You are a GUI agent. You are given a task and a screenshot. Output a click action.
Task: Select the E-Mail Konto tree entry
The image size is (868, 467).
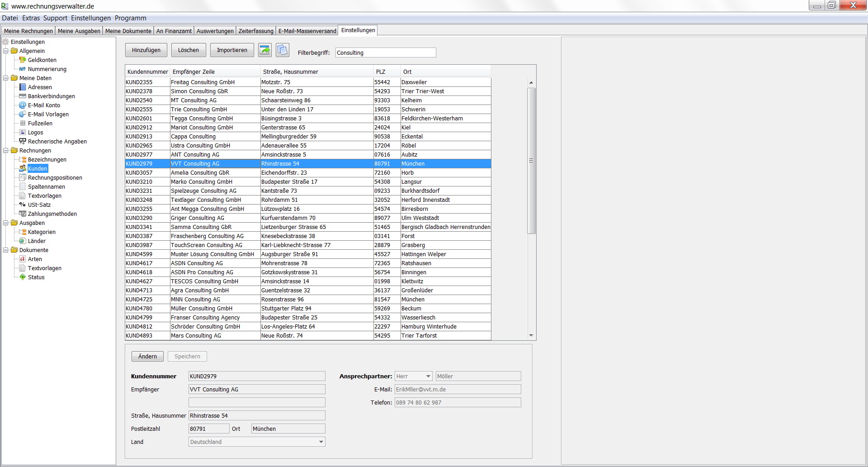43,105
